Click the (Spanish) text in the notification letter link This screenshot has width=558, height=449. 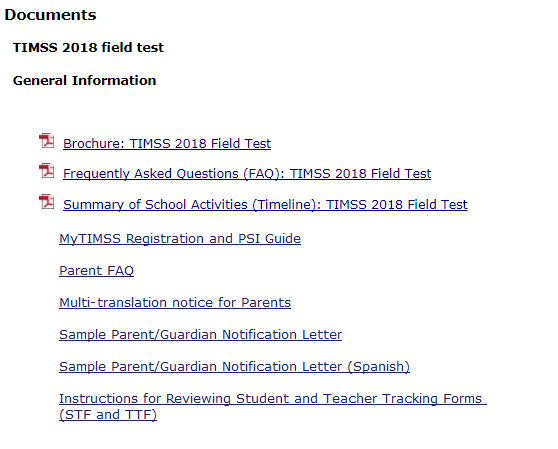[379, 366]
